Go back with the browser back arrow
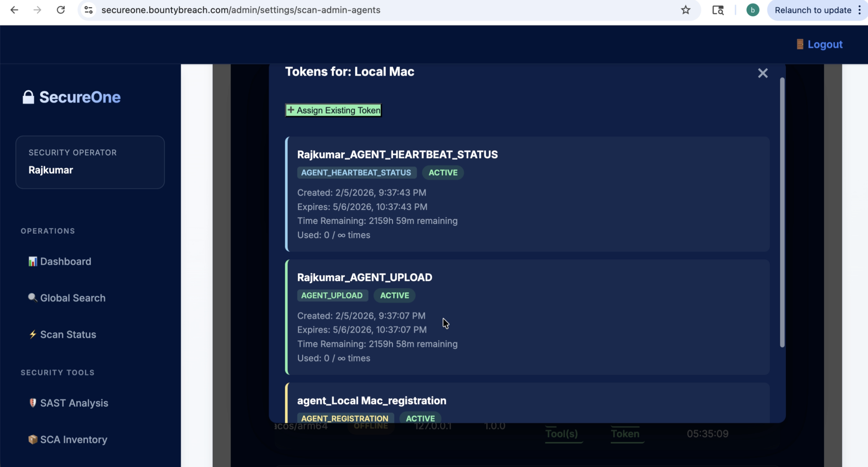868x467 pixels. (14, 10)
